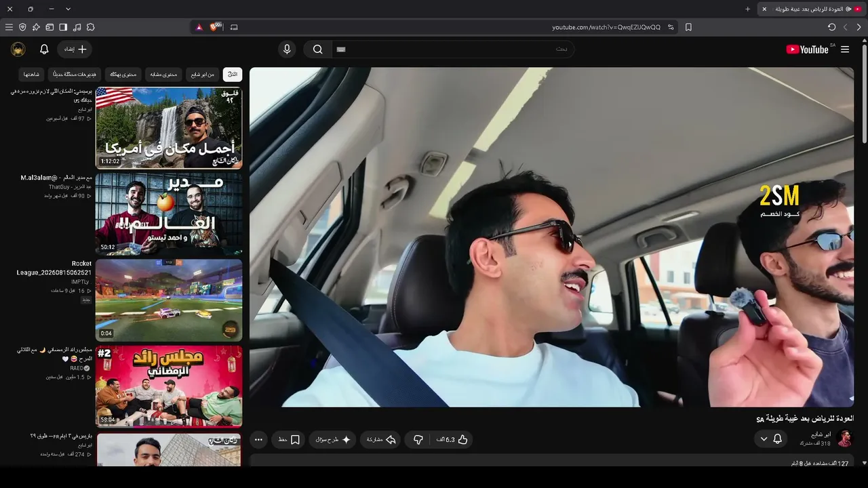Click the cast/screen icon in address bar
868x488 pixels.
point(234,27)
